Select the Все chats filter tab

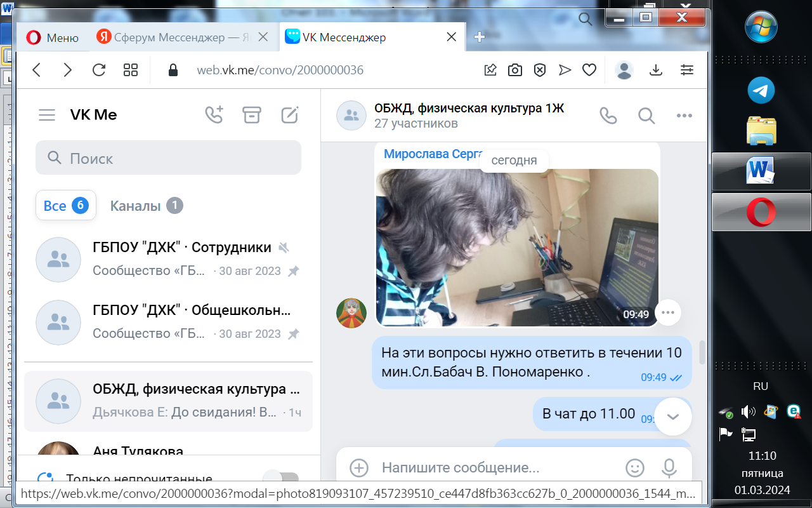click(65, 206)
